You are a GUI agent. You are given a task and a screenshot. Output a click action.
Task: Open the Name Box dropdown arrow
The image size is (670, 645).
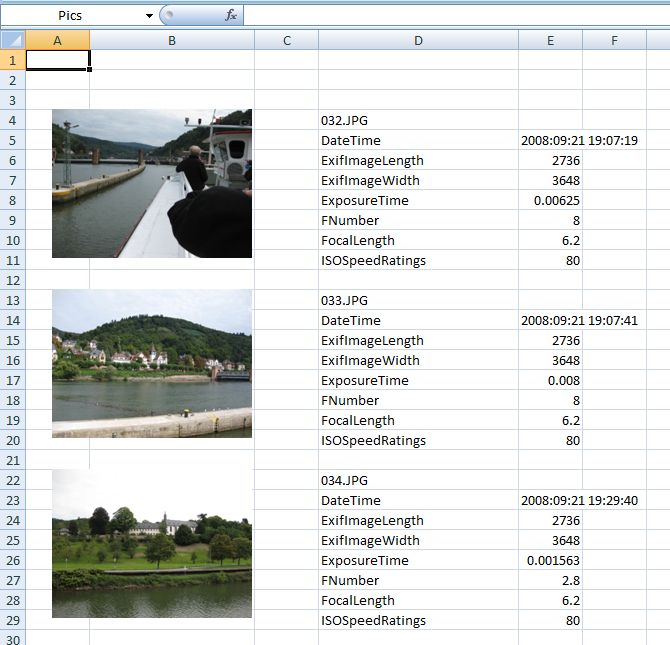pyautogui.click(x=149, y=16)
